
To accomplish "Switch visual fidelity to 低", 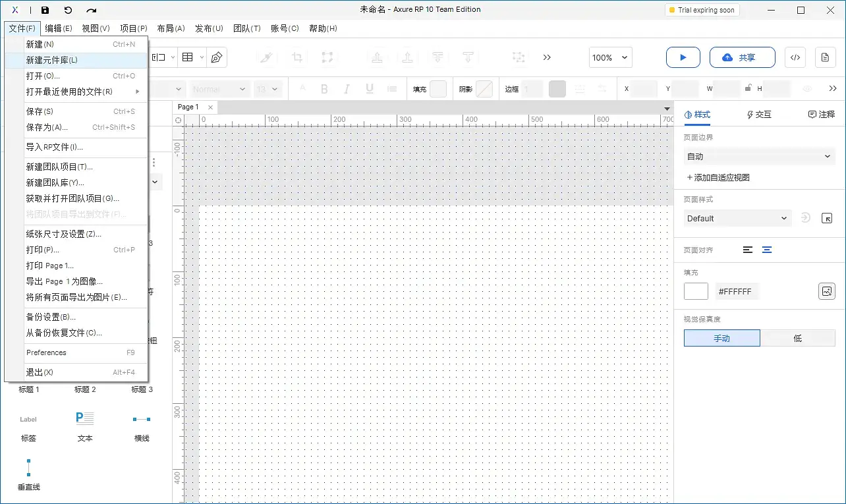I will pos(797,337).
